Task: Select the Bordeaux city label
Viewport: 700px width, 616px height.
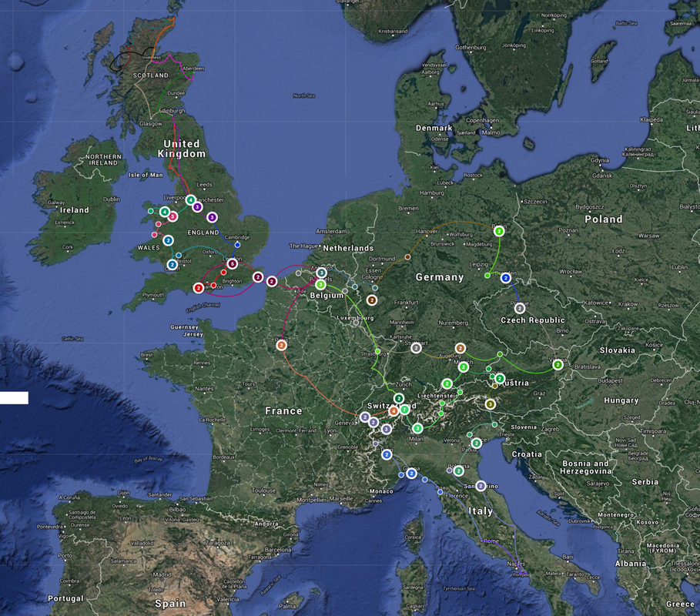Action: [223, 457]
